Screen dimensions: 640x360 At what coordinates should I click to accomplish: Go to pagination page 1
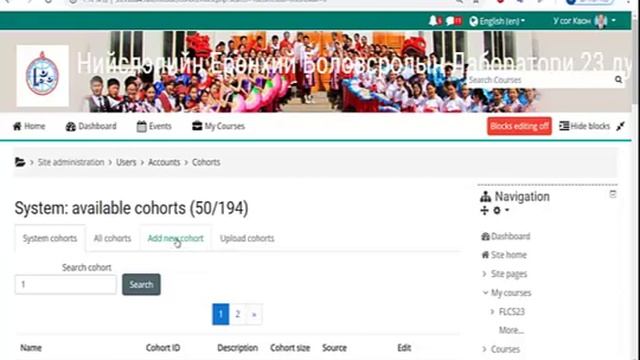[x=220, y=314]
